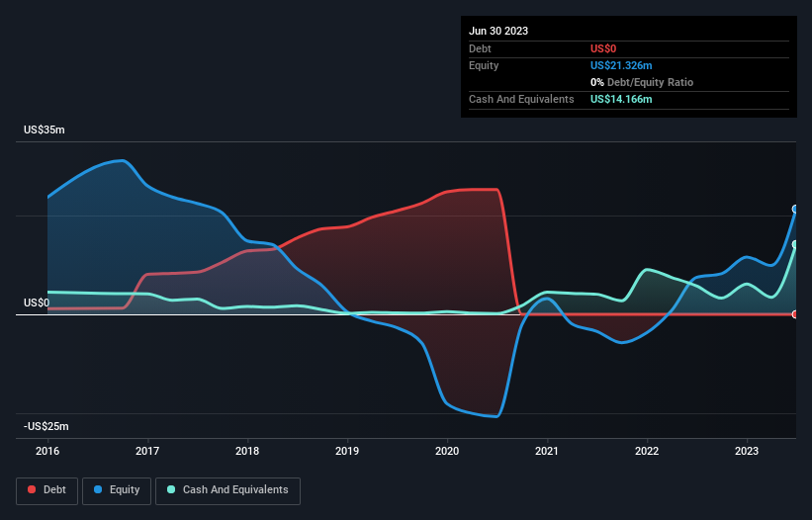
Task: Click the 2016 x-axis label
Action: [47, 451]
